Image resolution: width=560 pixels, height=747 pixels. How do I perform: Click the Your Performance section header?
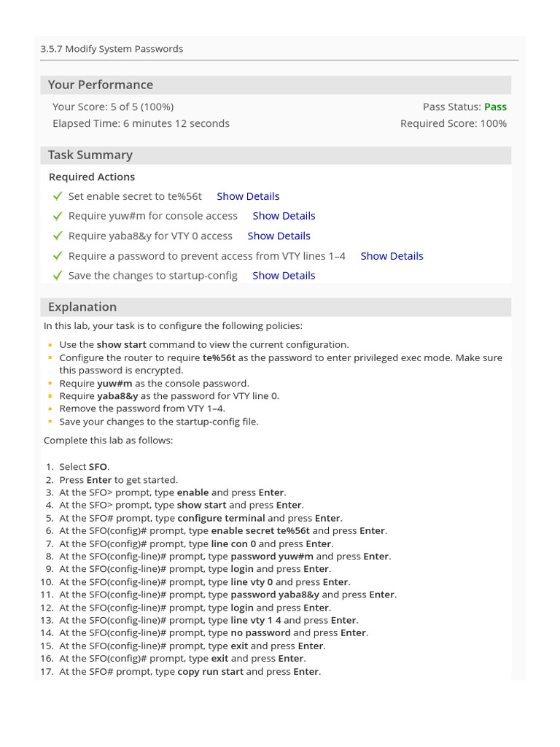point(101,85)
